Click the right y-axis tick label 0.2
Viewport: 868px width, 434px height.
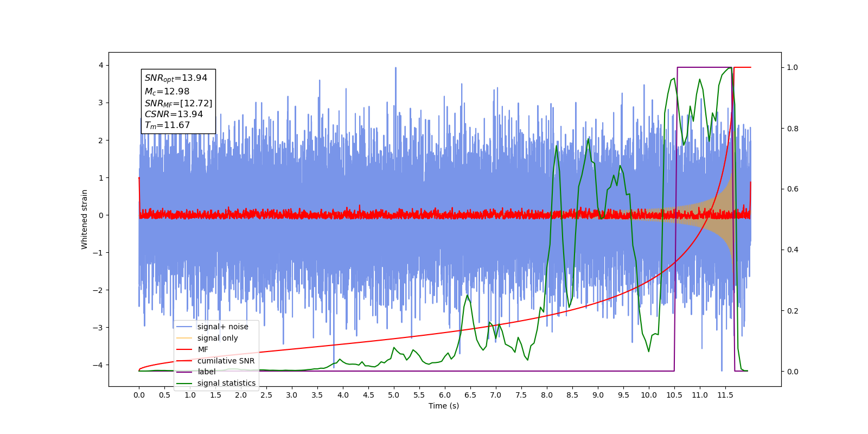pyautogui.click(x=793, y=311)
